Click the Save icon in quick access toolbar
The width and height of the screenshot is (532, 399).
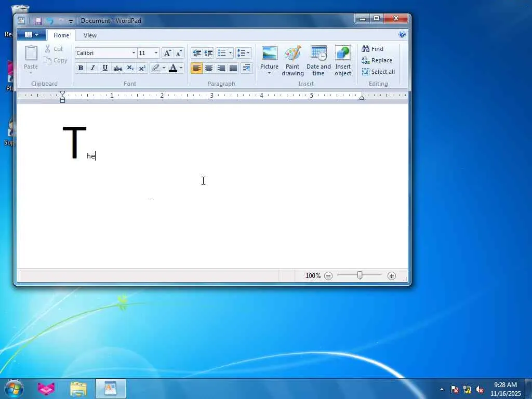[38, 21]
